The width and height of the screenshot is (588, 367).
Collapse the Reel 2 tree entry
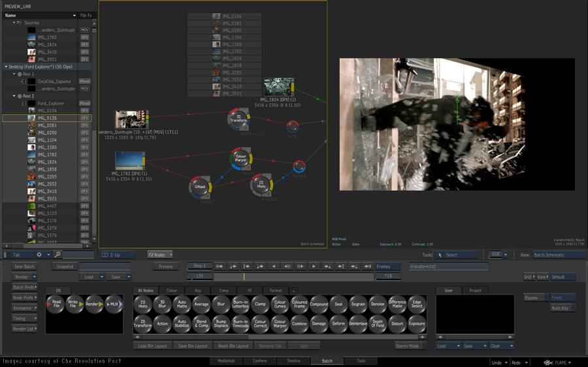pos(14,96)
